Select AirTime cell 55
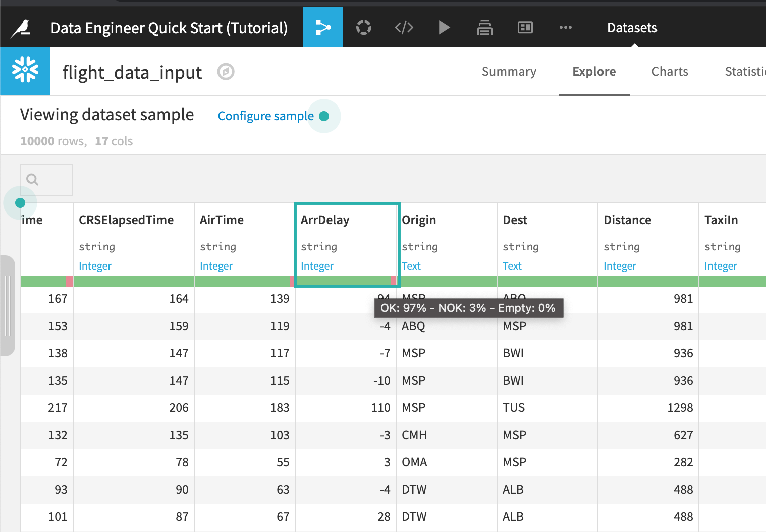Image resolution: width=766 pixels, height=532 pixels. point(245,462)
